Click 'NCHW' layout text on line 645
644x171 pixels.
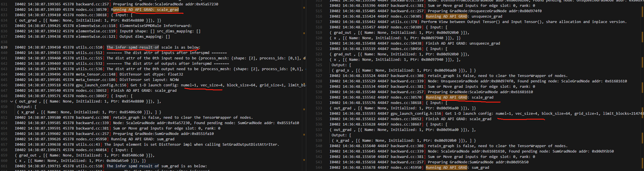[174, 80]
